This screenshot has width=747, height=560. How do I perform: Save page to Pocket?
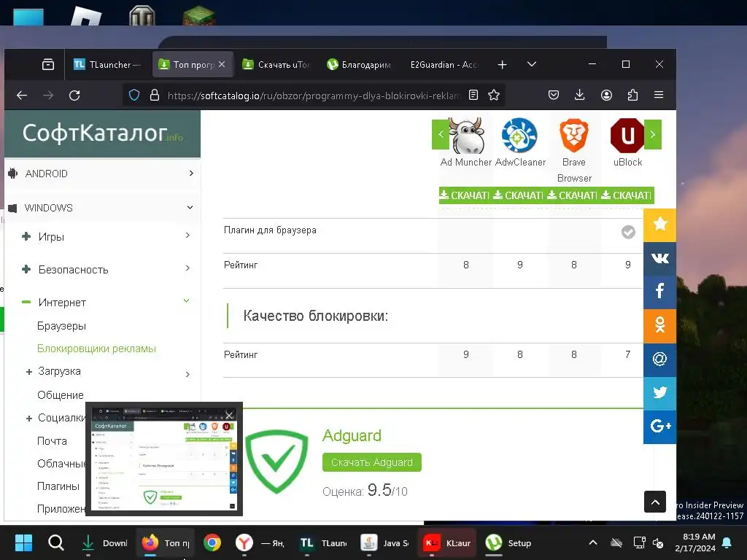pos(554,95)
